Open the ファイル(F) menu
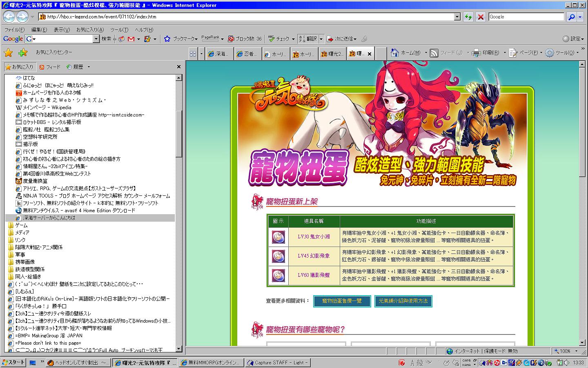 pyautogui.click(x=14, y=30)
